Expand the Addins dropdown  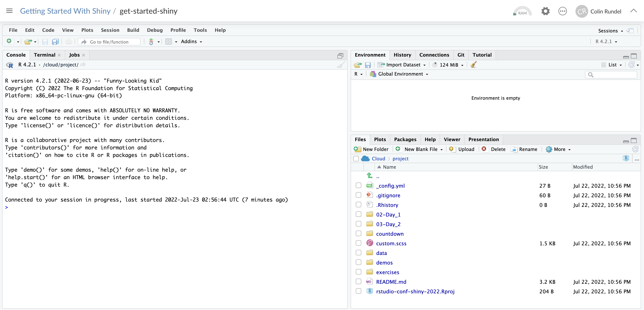[191, 42]
